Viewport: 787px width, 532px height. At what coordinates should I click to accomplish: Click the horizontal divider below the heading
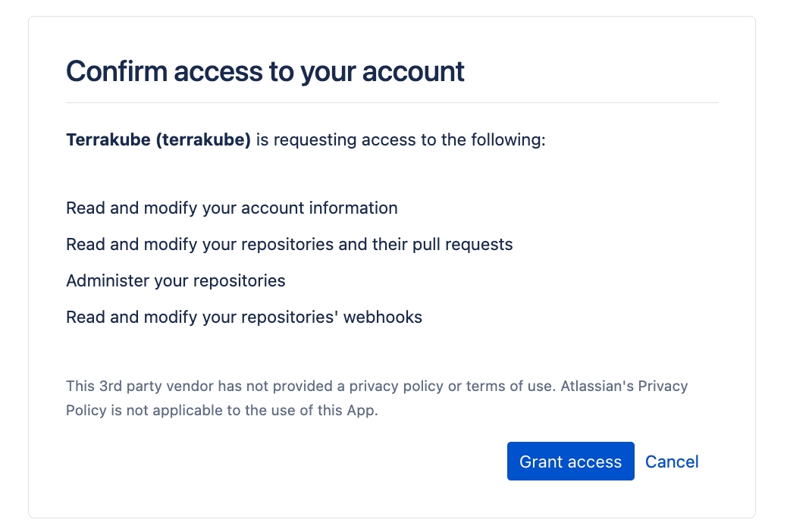(x=392, y=102)
